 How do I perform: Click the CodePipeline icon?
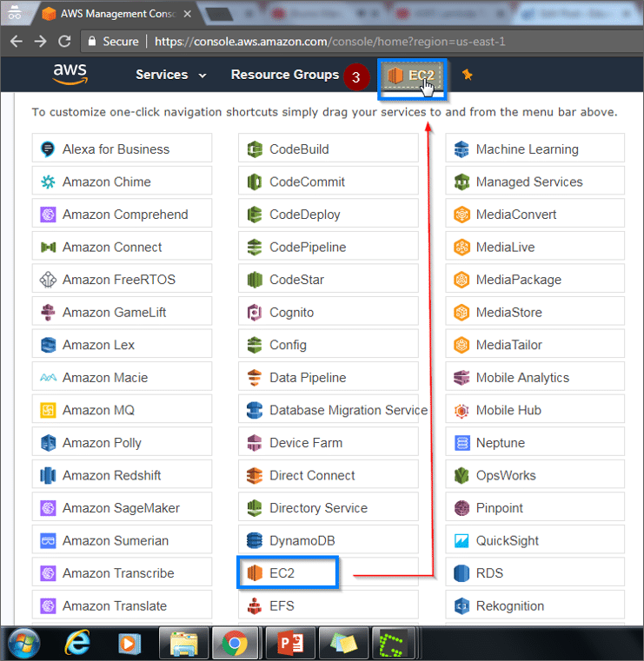255,247
